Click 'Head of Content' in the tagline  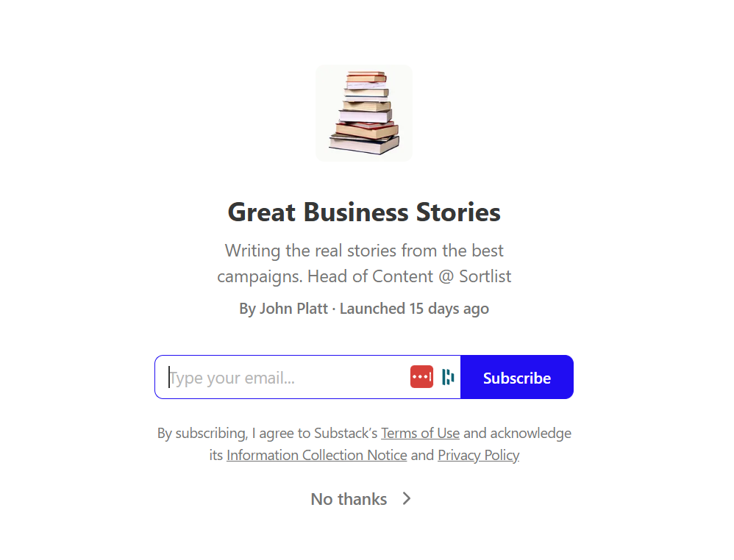point(370,276)
